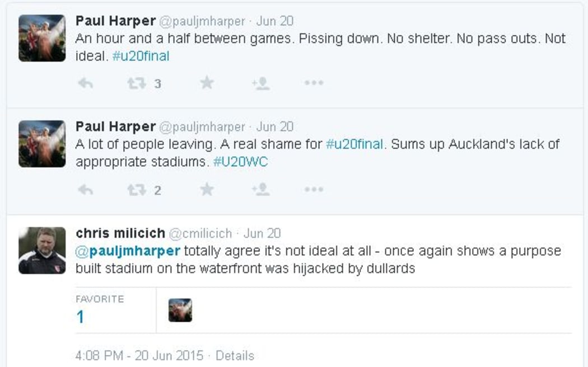Click the Jun 20 timestamp on the first tweet
The width and height of the screenshot is (588, 367).
(x=274, y=22)
